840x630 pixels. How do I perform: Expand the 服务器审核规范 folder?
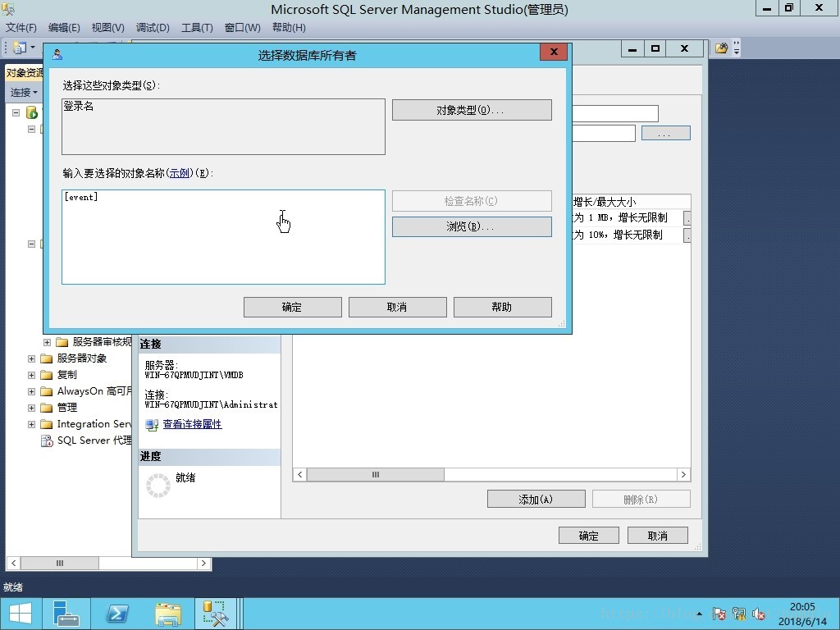click(47, 342)
